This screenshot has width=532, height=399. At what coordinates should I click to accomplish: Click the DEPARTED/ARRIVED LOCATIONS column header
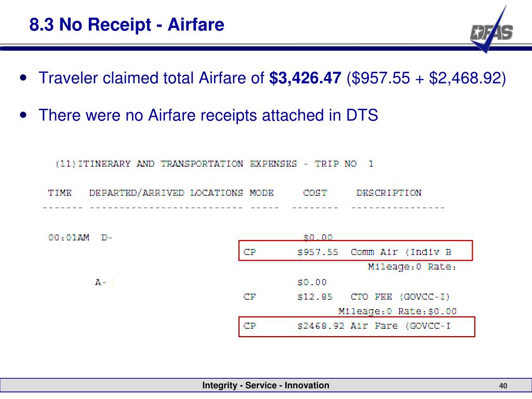coord(166,193)
